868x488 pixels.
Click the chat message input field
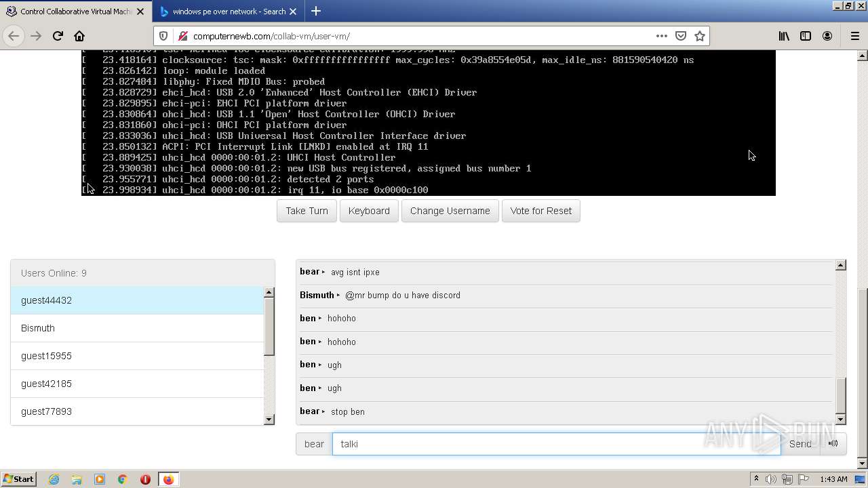[556, 444]
